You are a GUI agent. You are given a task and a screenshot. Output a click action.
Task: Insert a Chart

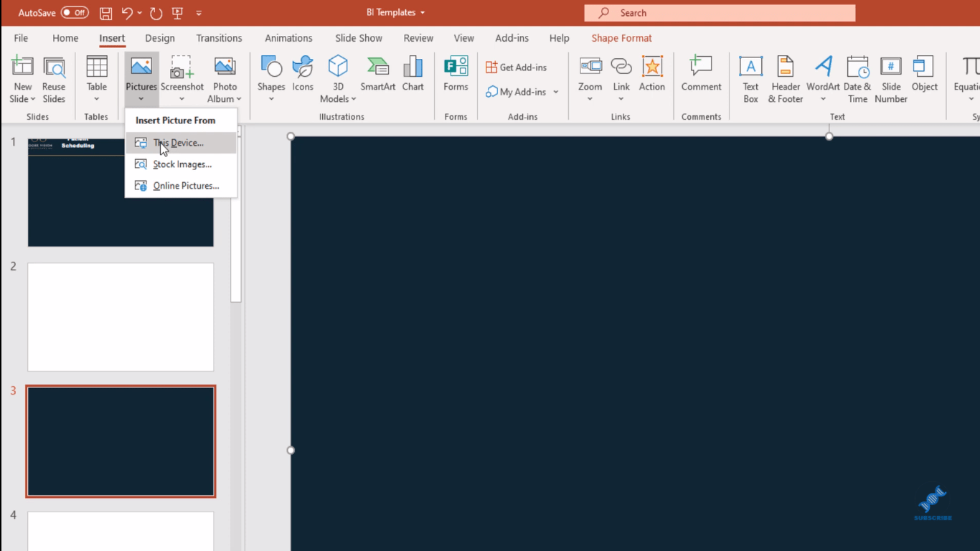413,74
